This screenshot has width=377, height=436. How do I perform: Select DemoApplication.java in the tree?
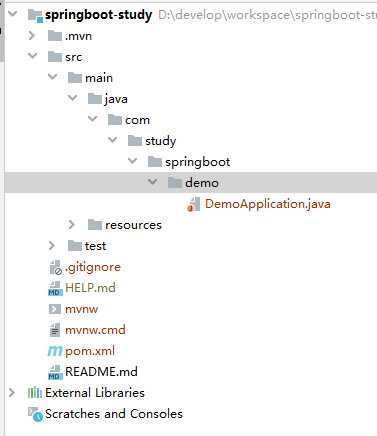tap(268, 204)
